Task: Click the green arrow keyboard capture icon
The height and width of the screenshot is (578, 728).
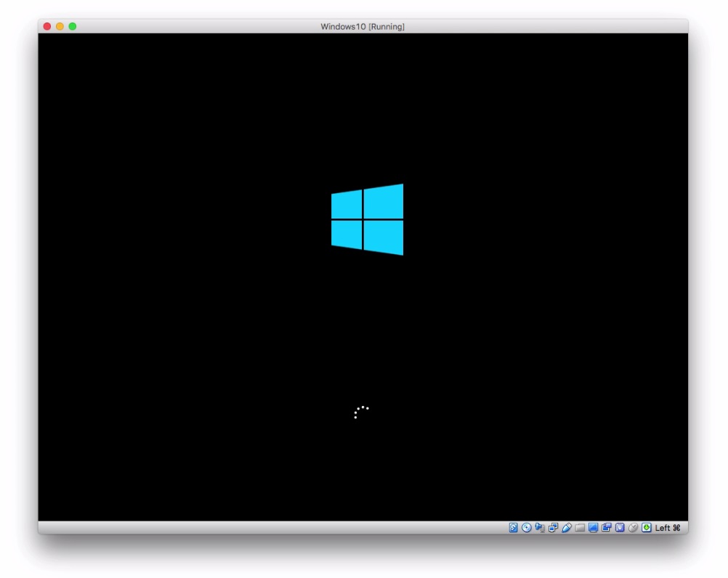Action: [647, 527]
